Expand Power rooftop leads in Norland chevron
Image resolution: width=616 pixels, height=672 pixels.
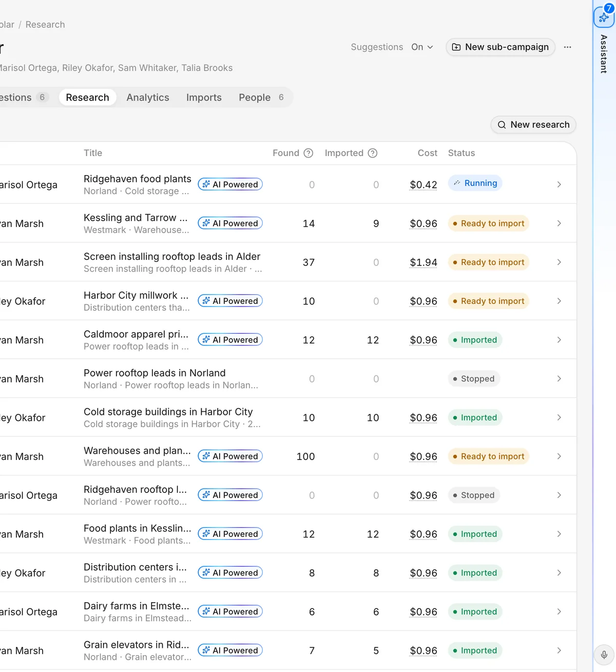coord(559,379)
